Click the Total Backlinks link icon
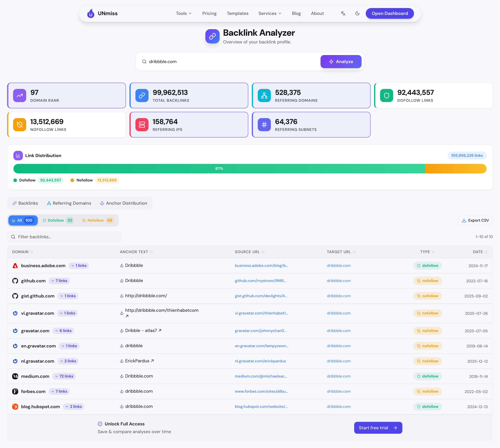The height and width of the screenshot is (448, 500). coord(142,95)
